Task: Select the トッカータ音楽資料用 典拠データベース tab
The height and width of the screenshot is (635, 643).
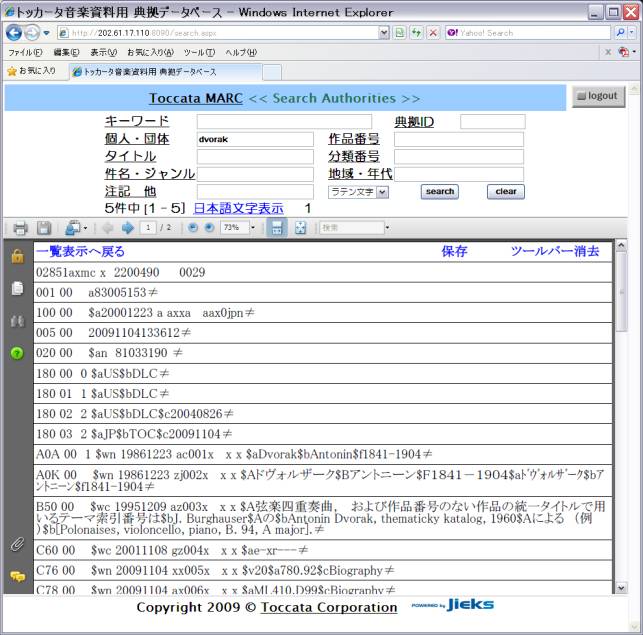Action: click(165, 72)
